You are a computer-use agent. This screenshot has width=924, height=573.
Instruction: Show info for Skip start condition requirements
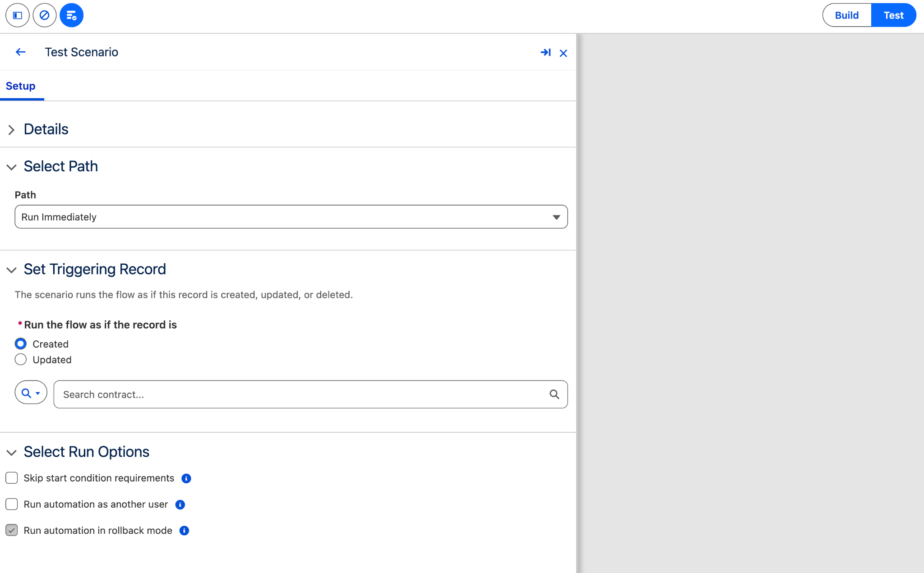[186, 478]
